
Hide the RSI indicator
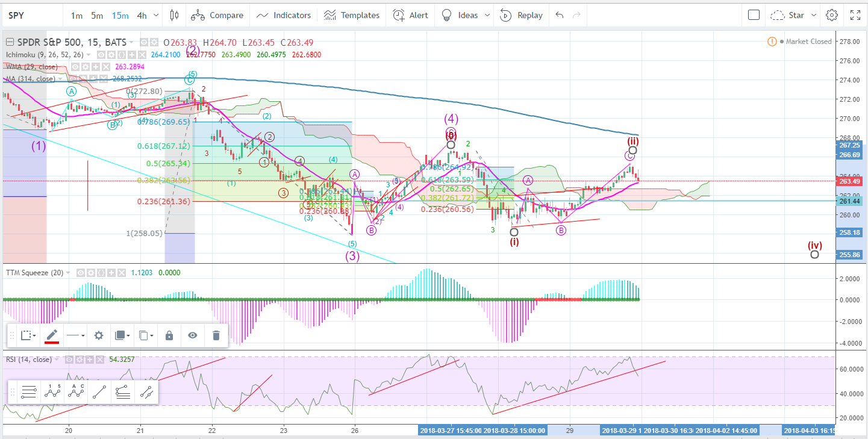[69, 360]
